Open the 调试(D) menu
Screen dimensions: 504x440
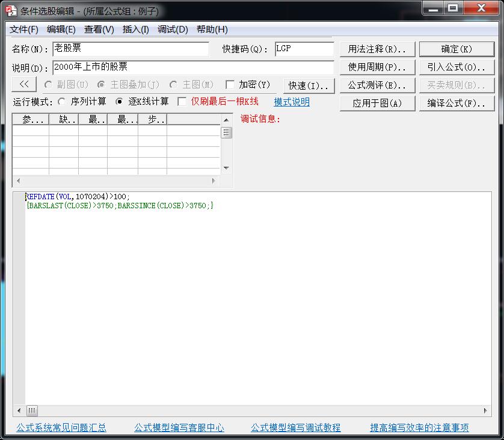click(x=173, y=29)
